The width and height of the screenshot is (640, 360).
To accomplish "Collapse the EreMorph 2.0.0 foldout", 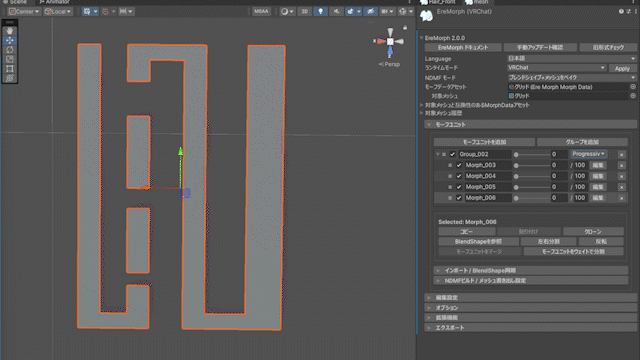I will [x=422, y=38].
